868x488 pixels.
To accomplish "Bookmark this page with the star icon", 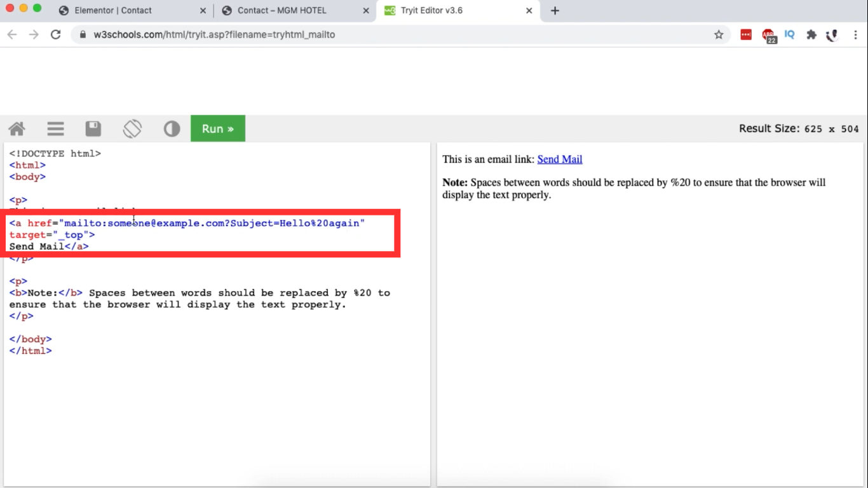I will pos(719,35).
